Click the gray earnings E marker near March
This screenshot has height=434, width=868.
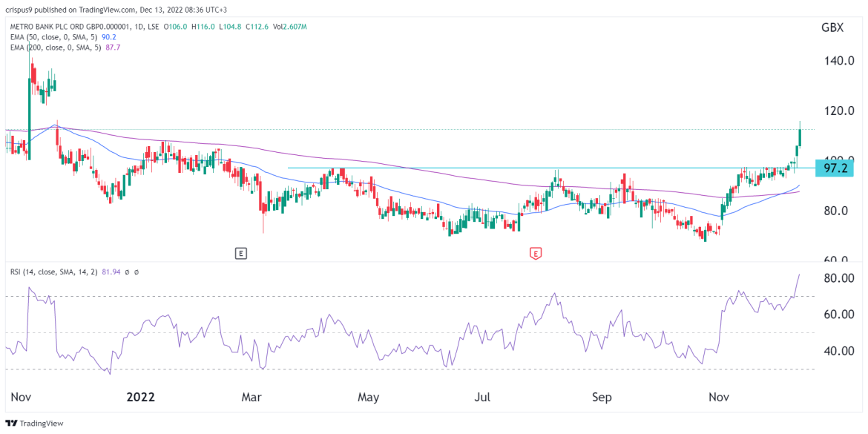pos(240,254)
